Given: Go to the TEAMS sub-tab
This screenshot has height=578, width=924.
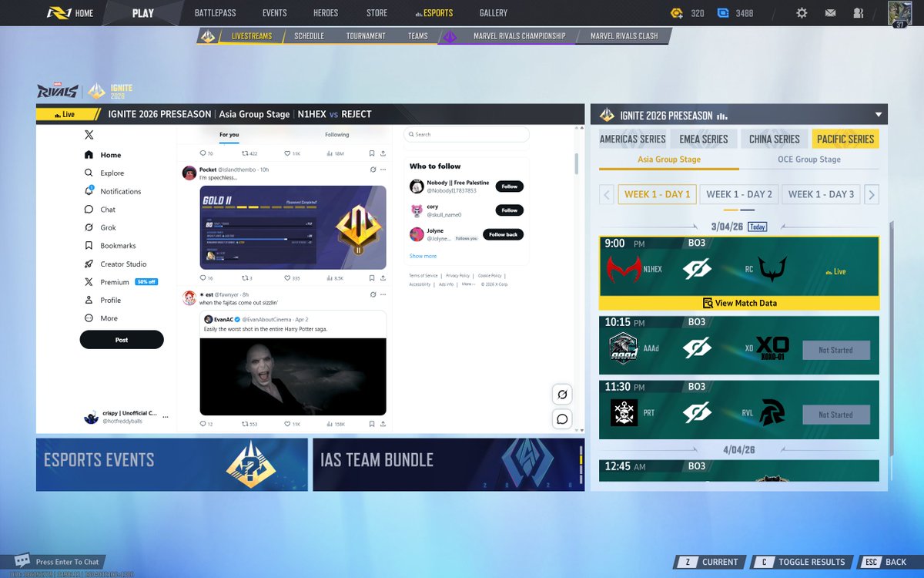Looking at the screenshot, I should [418, 36].
